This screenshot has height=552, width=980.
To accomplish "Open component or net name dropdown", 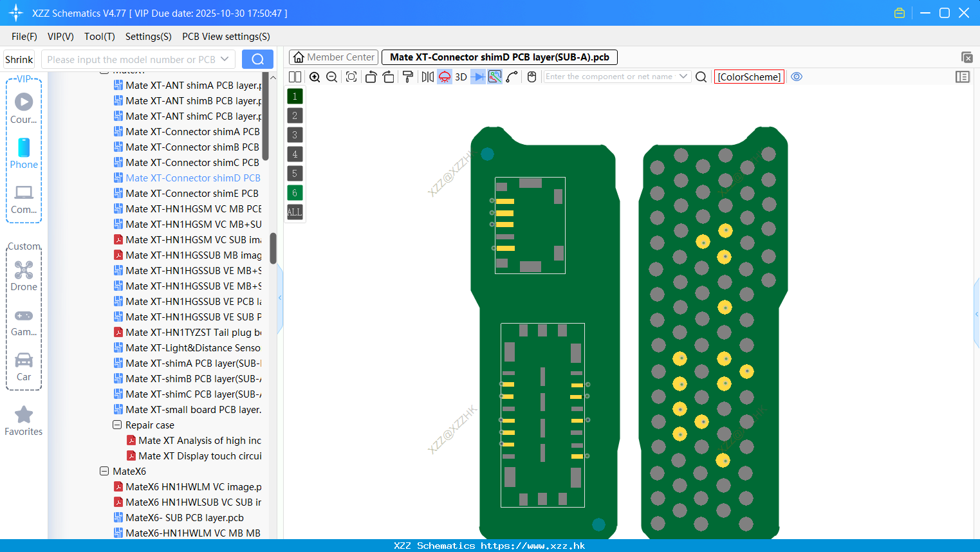I will point(683,77).
